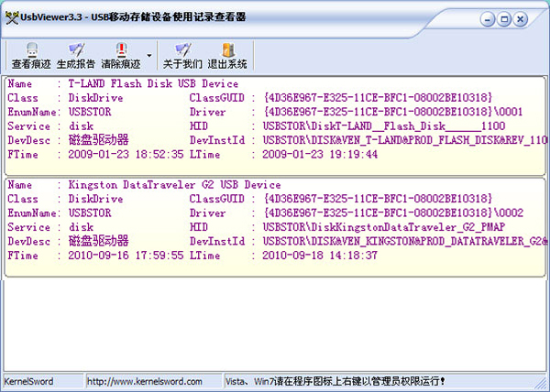The image size is (550, 392).
Task: Close the UsbViewer window
Action: tap(521, 19)
